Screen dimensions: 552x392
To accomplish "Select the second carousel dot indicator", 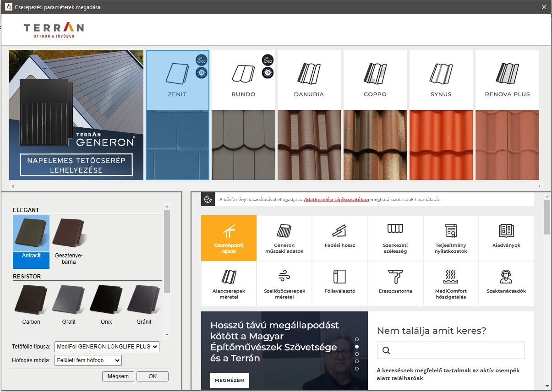I will tap(357, 347).
